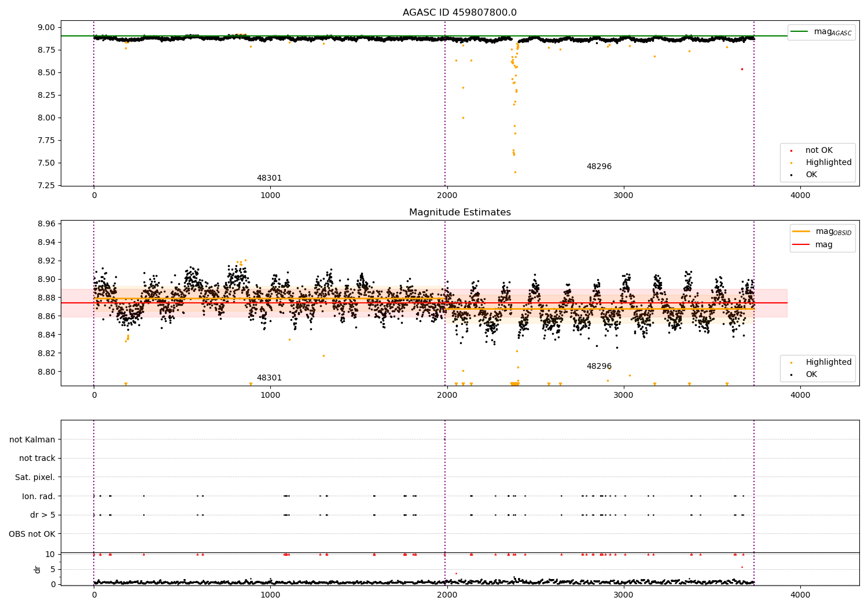Screen dimensions: 868x608
Task: Click the 5 tick on the dr axis
Action: click(x=53, y=569)
